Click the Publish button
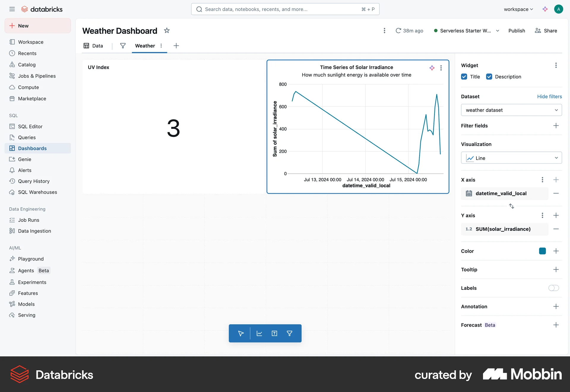Image resolution: width=570 pixels, height=392 pixels. [517, 31]
